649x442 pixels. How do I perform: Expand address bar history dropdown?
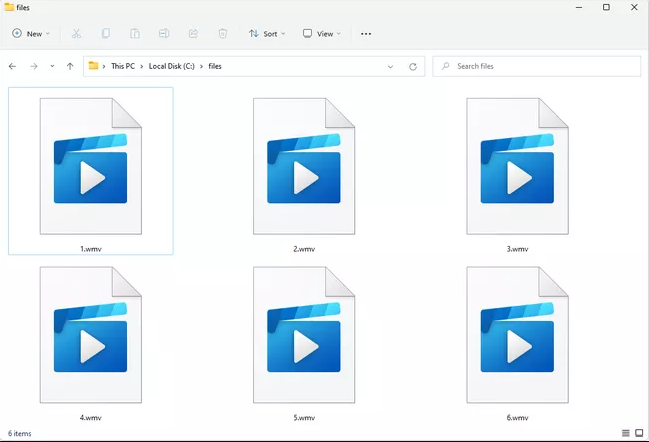[x=390, y=67]
